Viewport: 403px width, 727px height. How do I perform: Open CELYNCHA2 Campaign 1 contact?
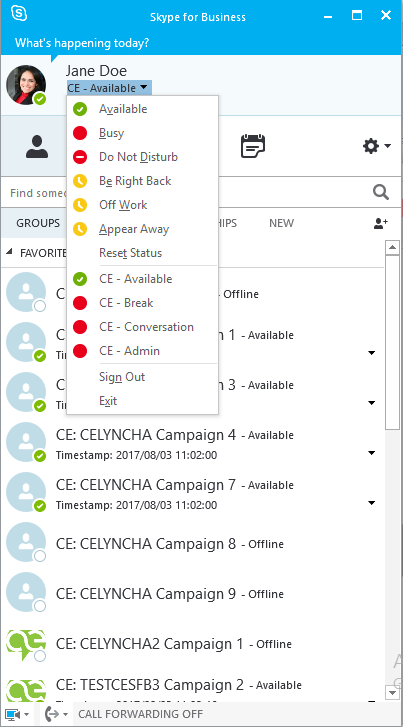pyautogui.click(x=192, y=644)
